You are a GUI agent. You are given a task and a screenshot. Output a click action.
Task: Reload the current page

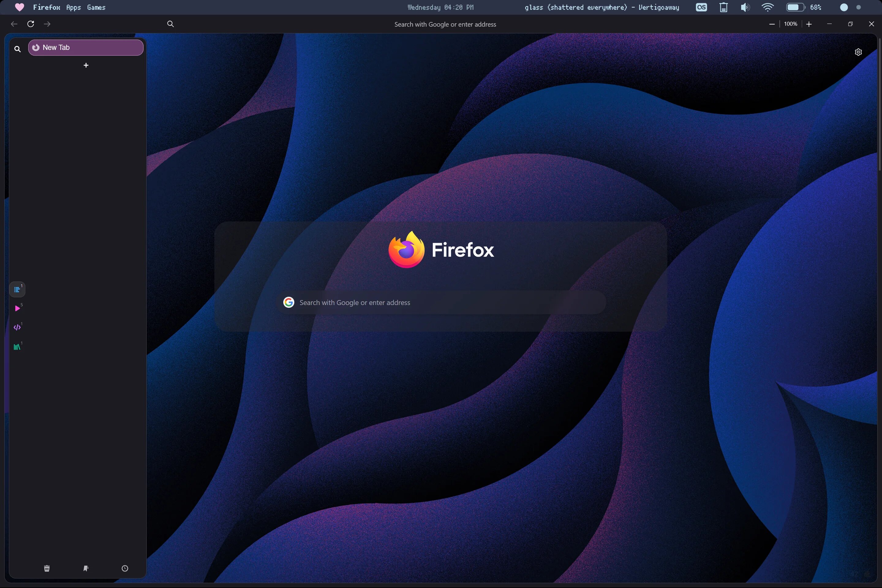(31, 24)
